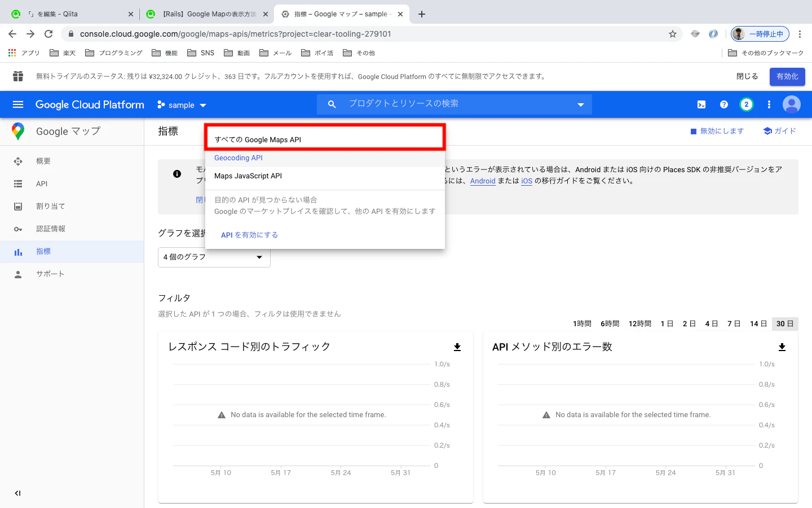Set time range to 7 日
The image size is (812, 508).
tap(734, 323)
